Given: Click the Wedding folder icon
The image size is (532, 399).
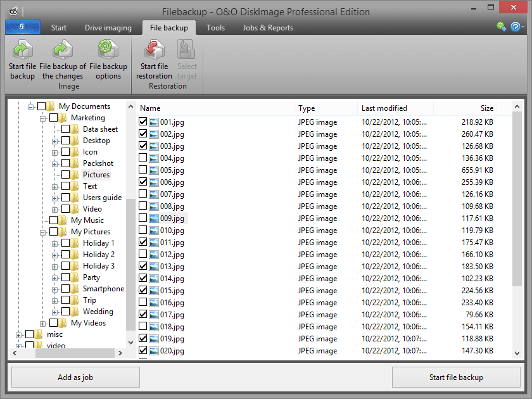Looking at the screenshot, I should tap(75, 312).
